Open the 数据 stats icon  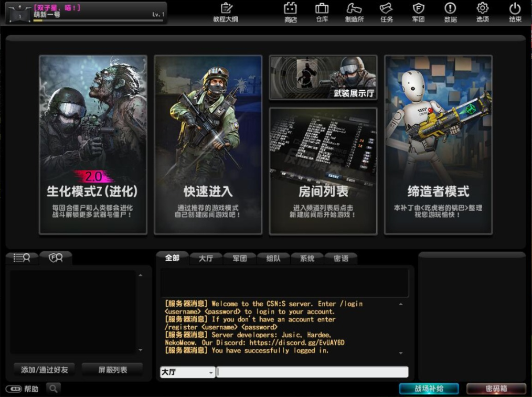tap(450, 13)
